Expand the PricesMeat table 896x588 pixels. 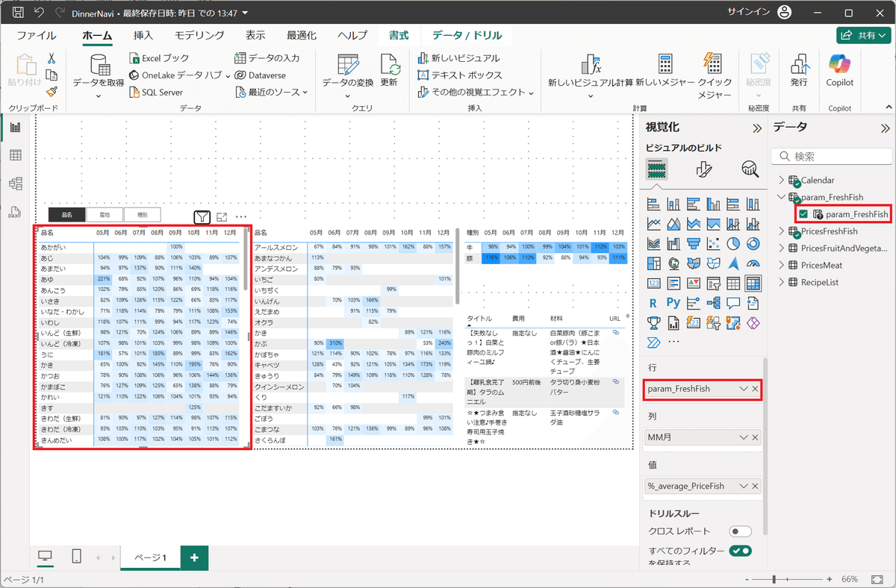pyautogui.click(x=782, y=265)
